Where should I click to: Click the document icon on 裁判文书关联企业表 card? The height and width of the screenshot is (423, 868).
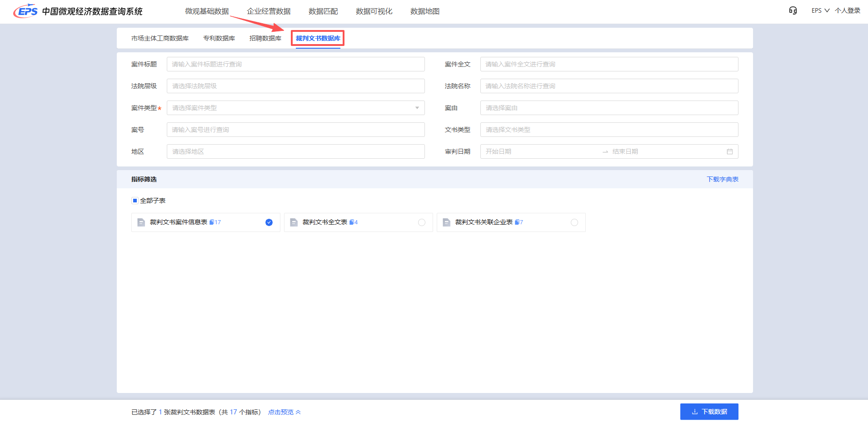tap(446, 222)
